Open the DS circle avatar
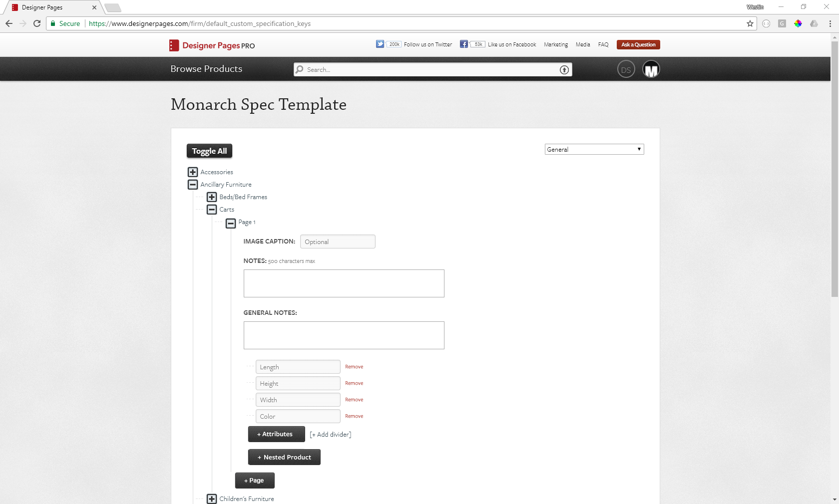 click(x=626, y=69)
